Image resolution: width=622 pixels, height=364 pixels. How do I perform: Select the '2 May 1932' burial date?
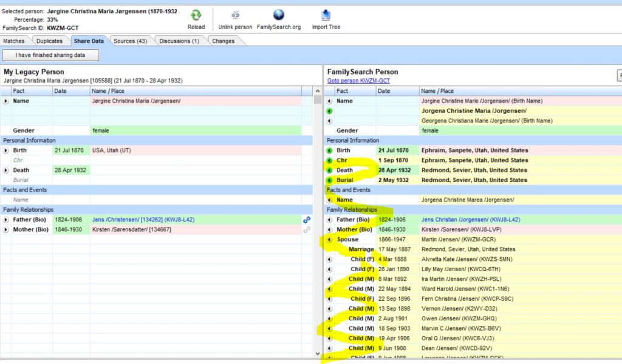[x=398, y=180]
